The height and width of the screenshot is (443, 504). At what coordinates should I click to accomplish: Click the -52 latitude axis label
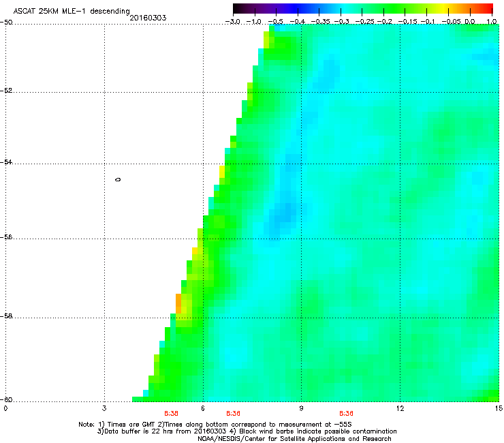point(6,91)
